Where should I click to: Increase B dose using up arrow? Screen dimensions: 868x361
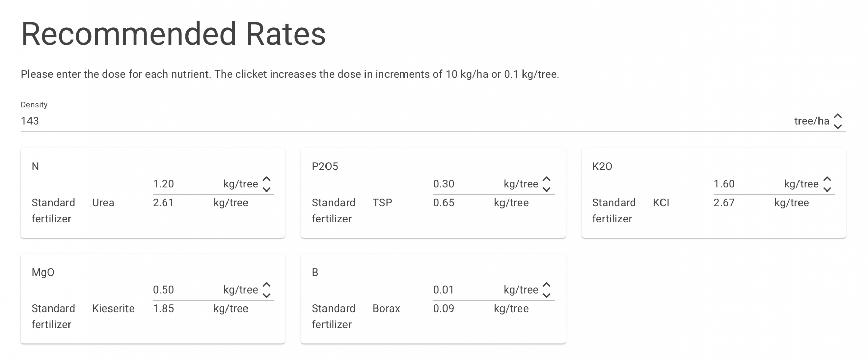pyautogui.click(x=547, y=285)
